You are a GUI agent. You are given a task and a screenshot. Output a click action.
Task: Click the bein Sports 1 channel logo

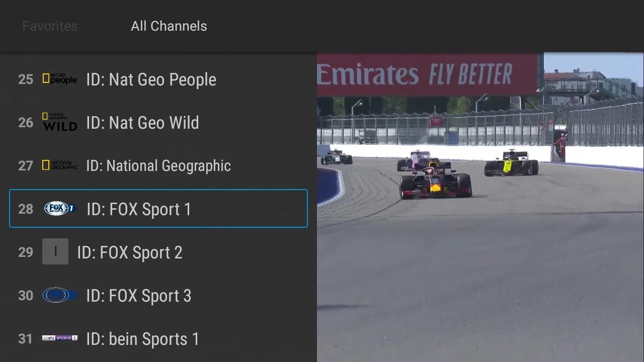(x=60, y=338)
